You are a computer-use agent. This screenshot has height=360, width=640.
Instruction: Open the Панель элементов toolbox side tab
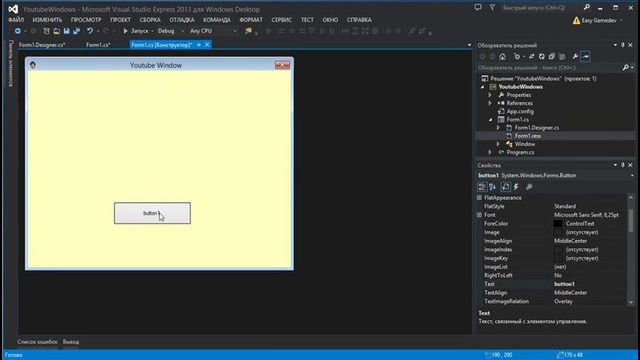(11, 63)
